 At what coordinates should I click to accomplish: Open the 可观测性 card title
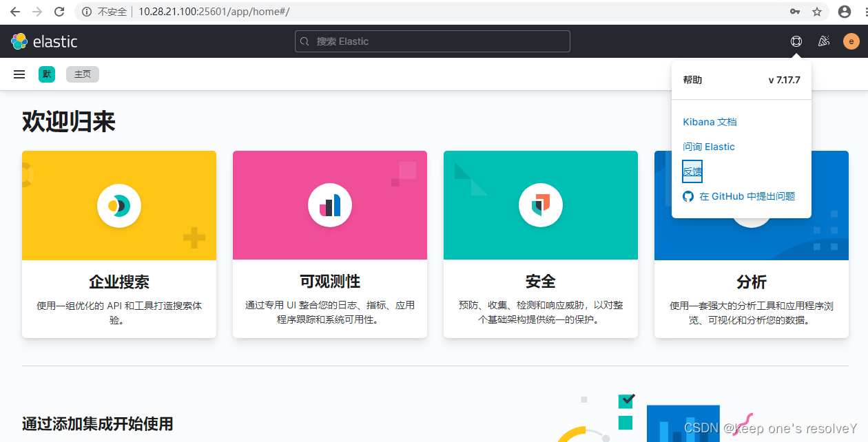[x=330, y=282]
